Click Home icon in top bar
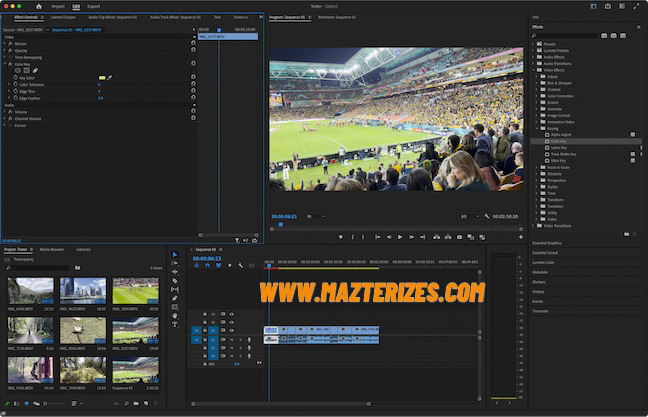Viewport: 648px width, 417px height. coord(39,6)
